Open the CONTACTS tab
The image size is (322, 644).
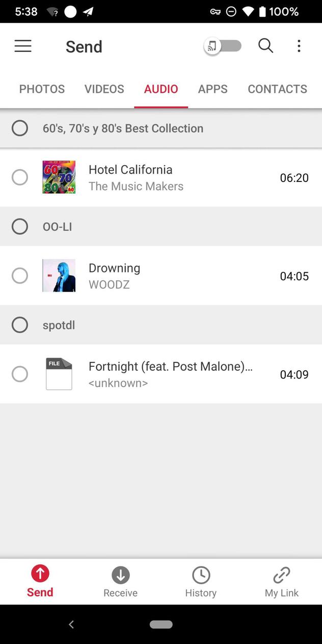click(277, 89)
